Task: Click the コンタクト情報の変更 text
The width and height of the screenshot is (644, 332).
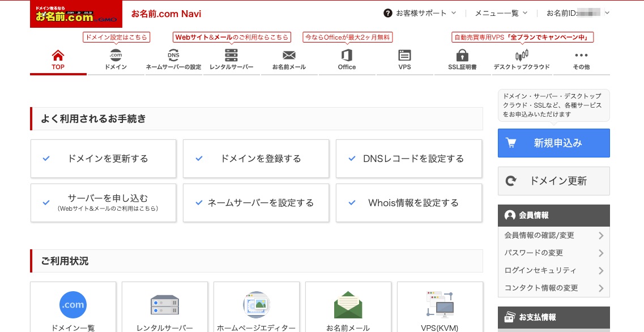Action: pyautogui.click(x=541, y=288)
